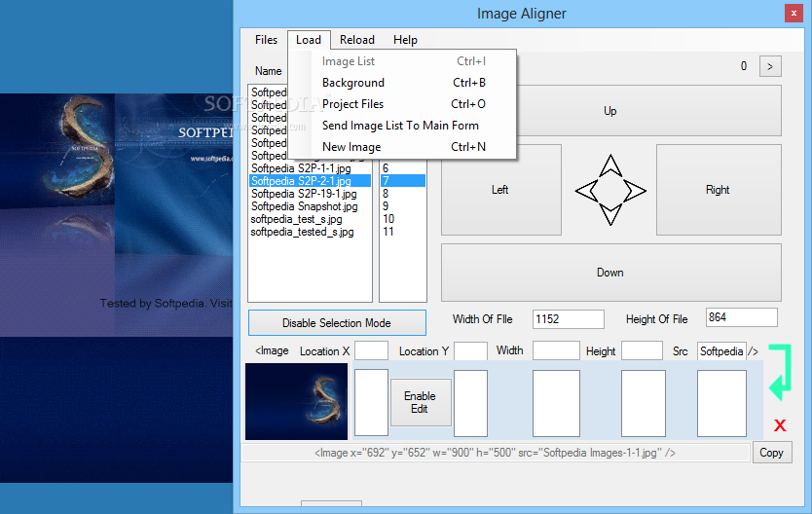
Task: Click the Down button
Action: coord(611,273)
